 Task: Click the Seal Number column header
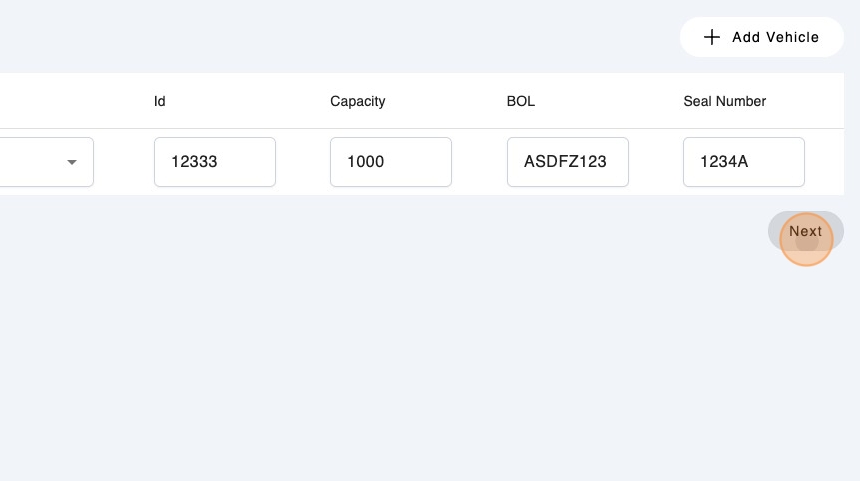coord(724,101)
